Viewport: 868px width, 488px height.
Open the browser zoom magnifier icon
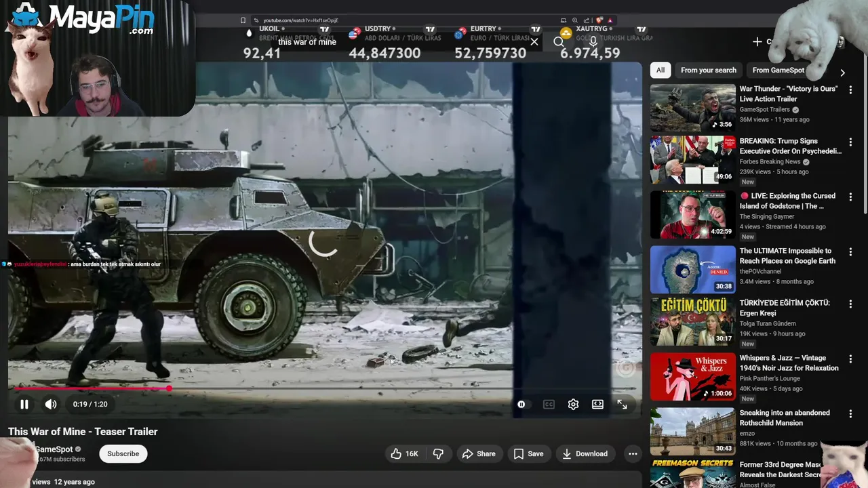pos(575,20)
